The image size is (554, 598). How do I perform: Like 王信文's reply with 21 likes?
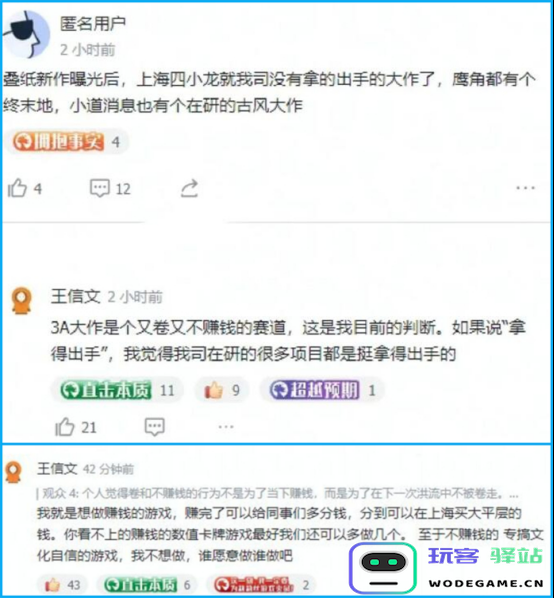tap(75, 427)
